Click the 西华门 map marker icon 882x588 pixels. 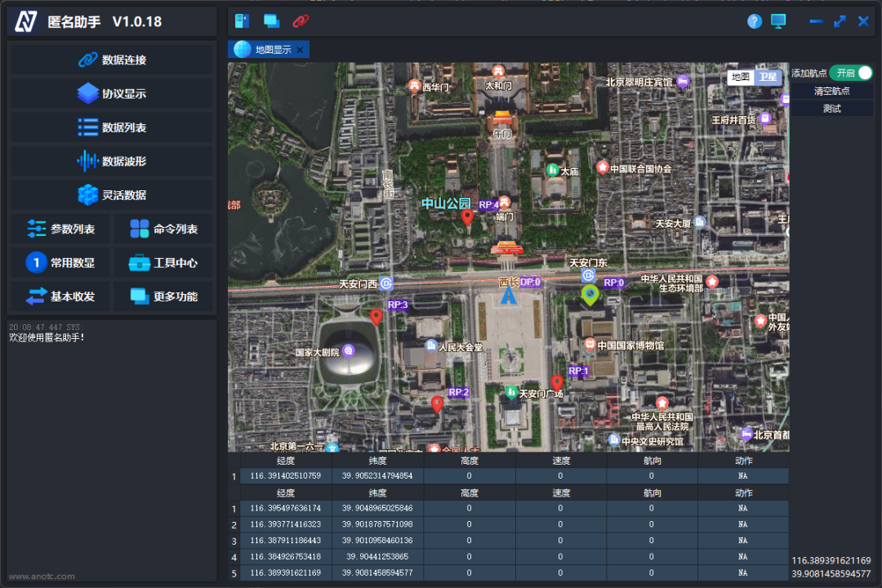(415, 86)
